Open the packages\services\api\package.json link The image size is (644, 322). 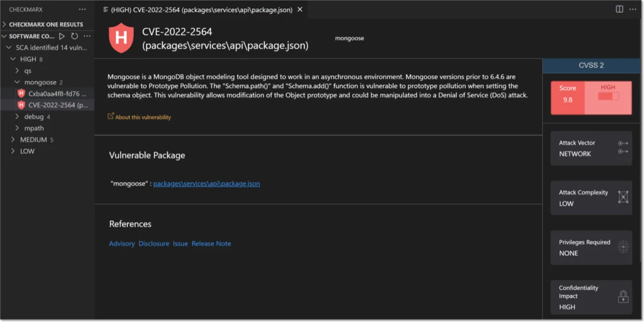(206, 184)
